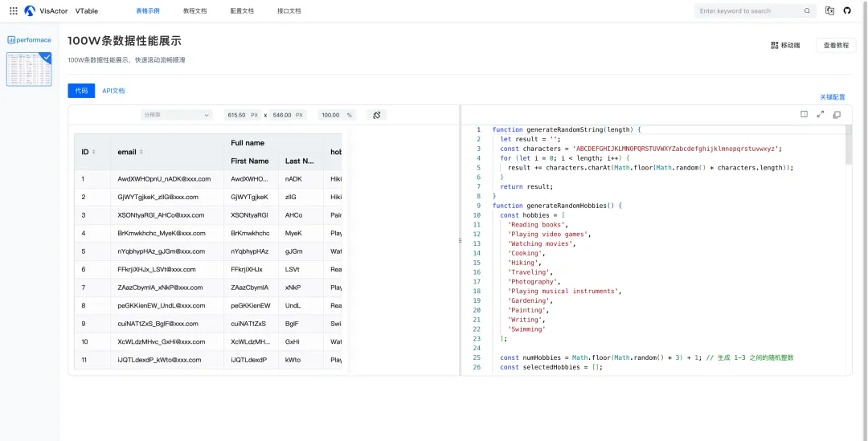Copy code using the copy icon
Viewport: 868px width, 441px height.
point(837,115)
